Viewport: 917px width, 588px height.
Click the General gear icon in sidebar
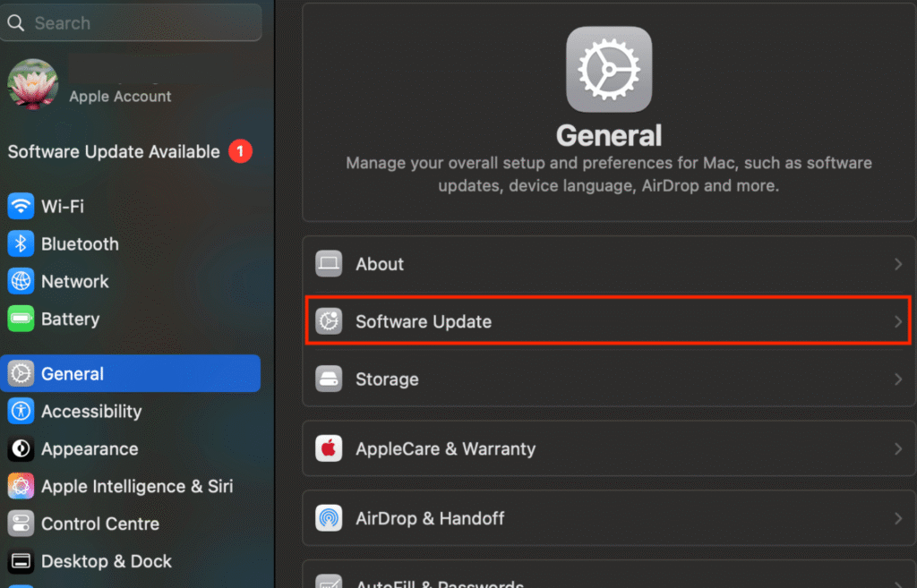tap(21, 373)
